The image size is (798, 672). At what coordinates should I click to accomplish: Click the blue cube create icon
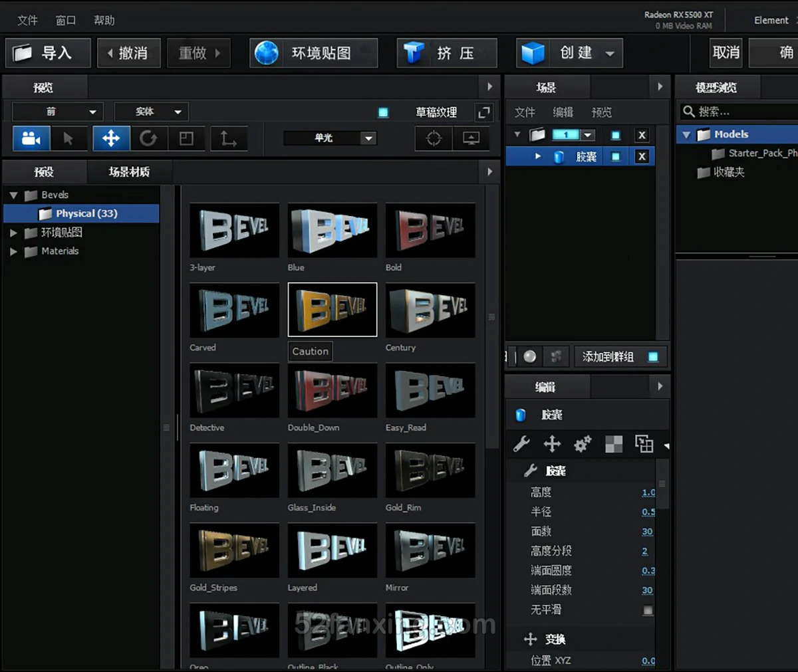533,53
